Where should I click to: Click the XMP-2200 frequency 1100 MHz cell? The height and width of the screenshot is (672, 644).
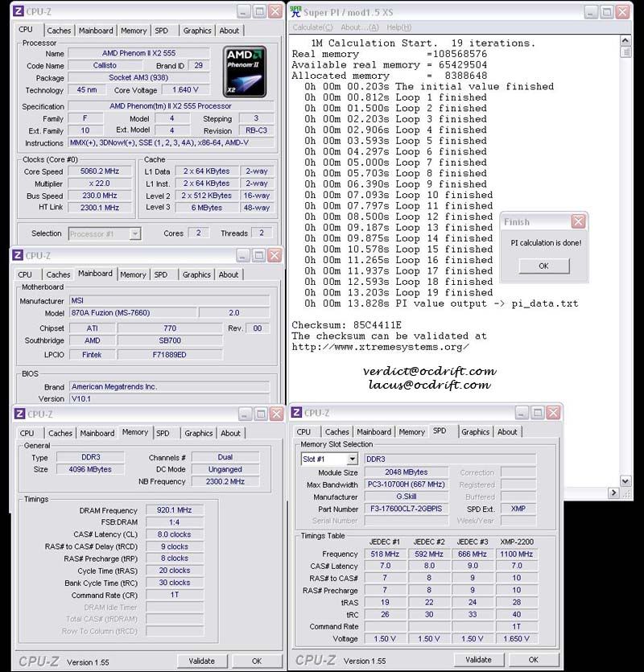pos(516,554)
